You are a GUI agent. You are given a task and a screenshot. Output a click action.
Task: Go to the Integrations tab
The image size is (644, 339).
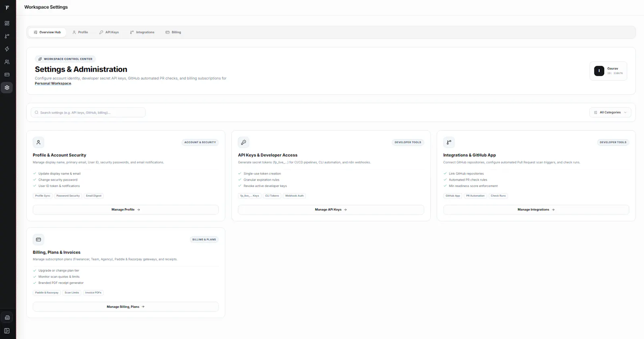[142, 32]
